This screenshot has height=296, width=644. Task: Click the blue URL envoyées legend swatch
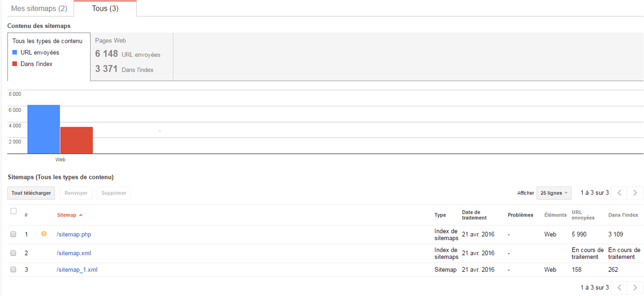click(x=15, y=53)
